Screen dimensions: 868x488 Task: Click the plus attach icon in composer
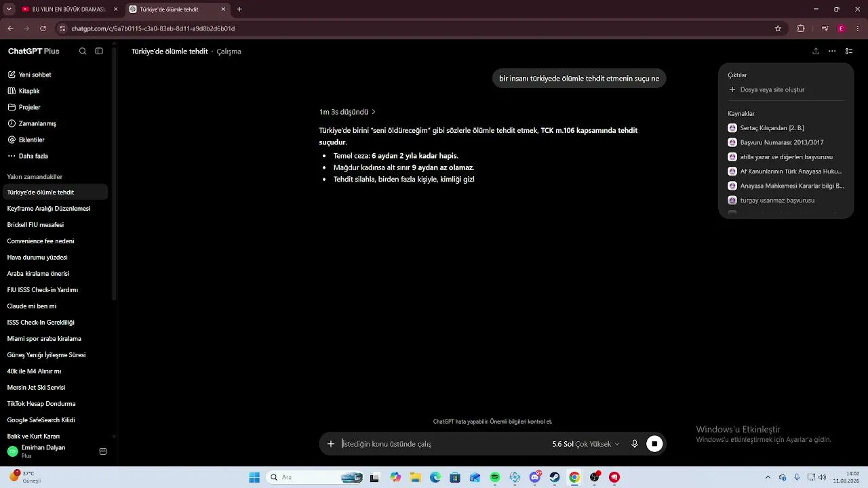[x=331, y=444]
